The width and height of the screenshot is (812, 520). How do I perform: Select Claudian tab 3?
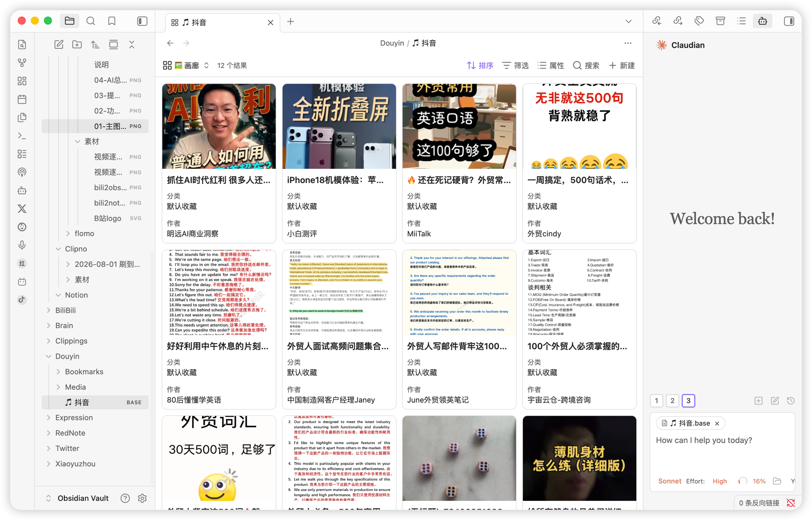(688, 401)
